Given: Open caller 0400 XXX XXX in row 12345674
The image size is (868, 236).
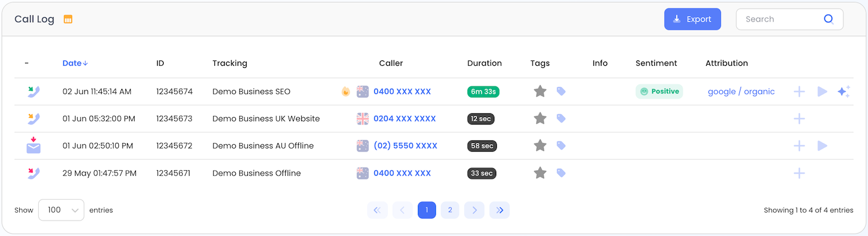Looking at the screenshot, I should (402, 91).
